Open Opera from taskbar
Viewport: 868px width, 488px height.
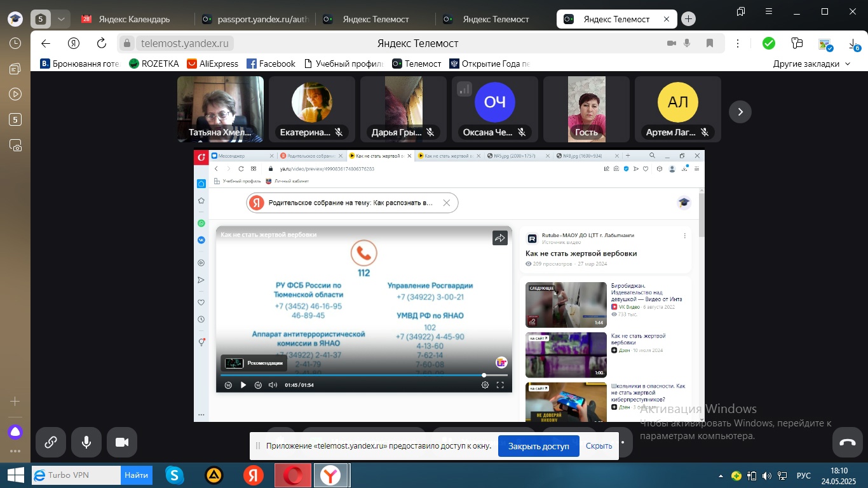[293, 475]
